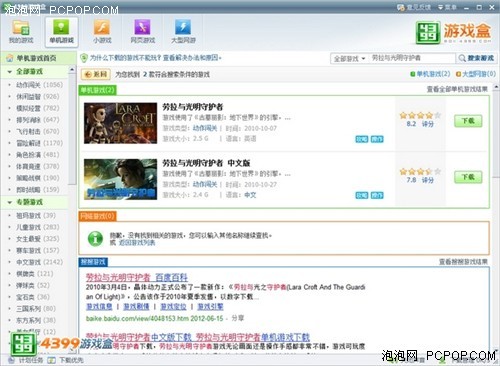This screenshot has width=500, height=366.
Task: Click the 4399 游戏盒 logo
Action: pos(453,32)
